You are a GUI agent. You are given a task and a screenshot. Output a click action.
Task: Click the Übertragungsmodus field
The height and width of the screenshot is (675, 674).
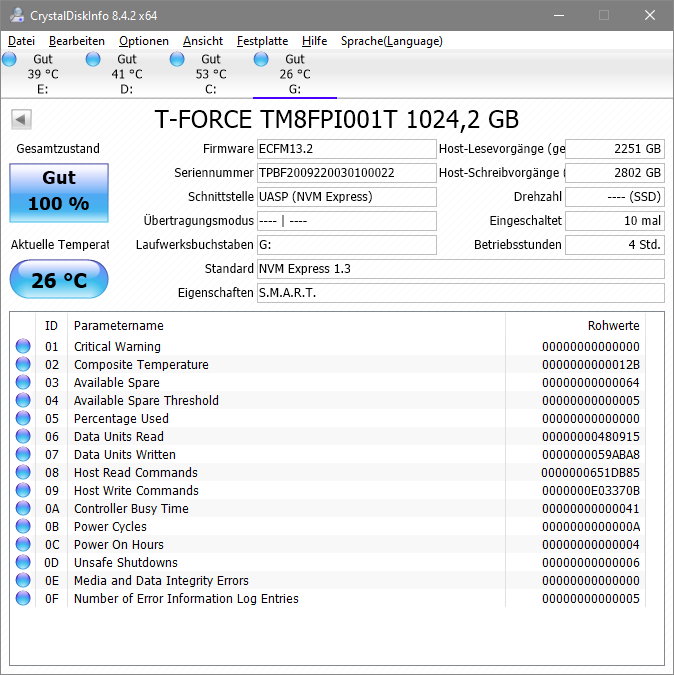pyautogui.click(x=346, y=221)
